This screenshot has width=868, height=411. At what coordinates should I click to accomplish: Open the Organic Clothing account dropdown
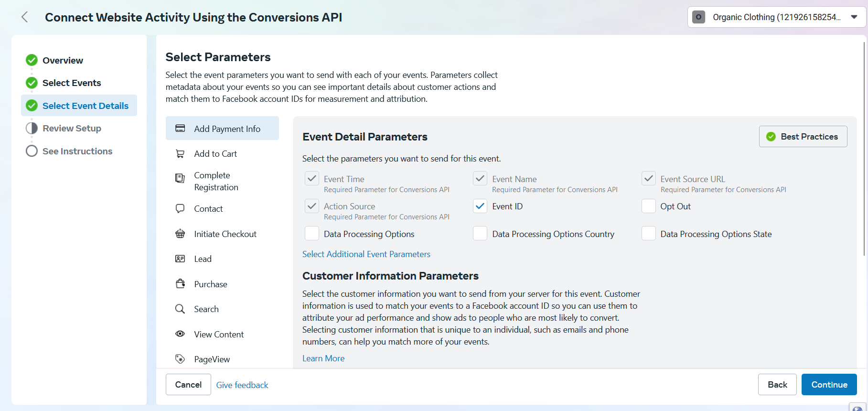[776, 17]
